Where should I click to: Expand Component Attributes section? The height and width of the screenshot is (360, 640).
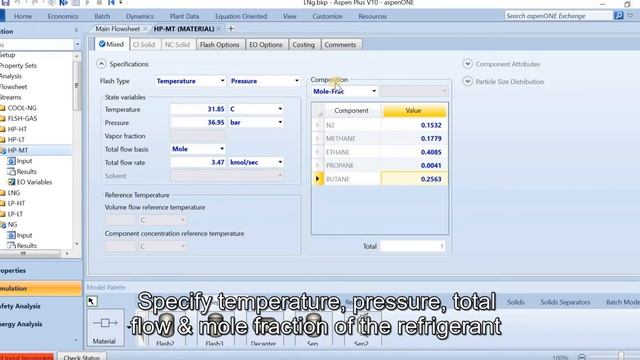click(x=468, y=64)
